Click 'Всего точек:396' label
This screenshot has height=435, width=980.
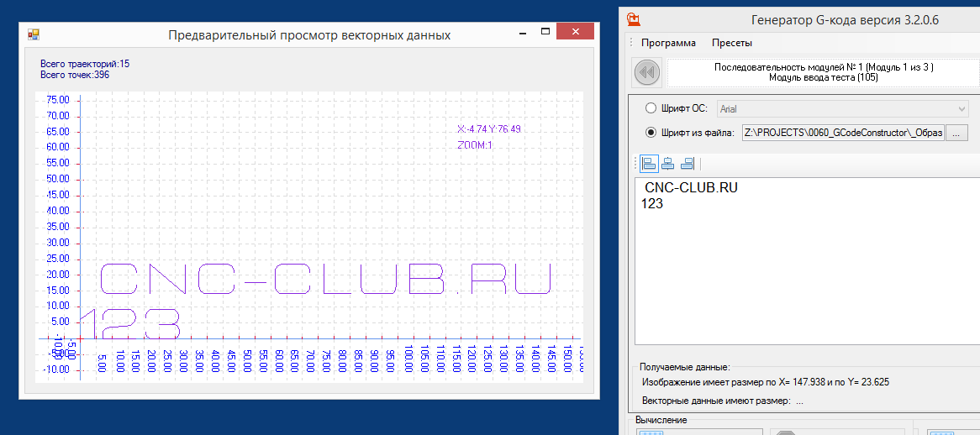75,74
